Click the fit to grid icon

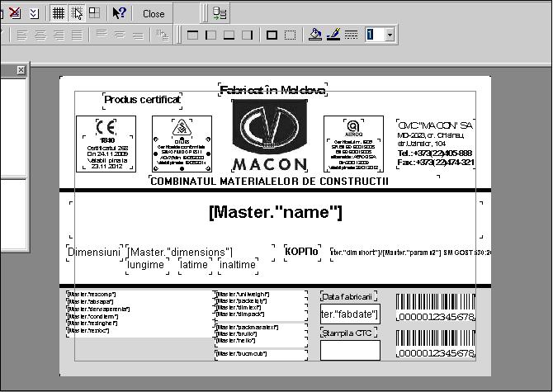(x=94, y=13)
